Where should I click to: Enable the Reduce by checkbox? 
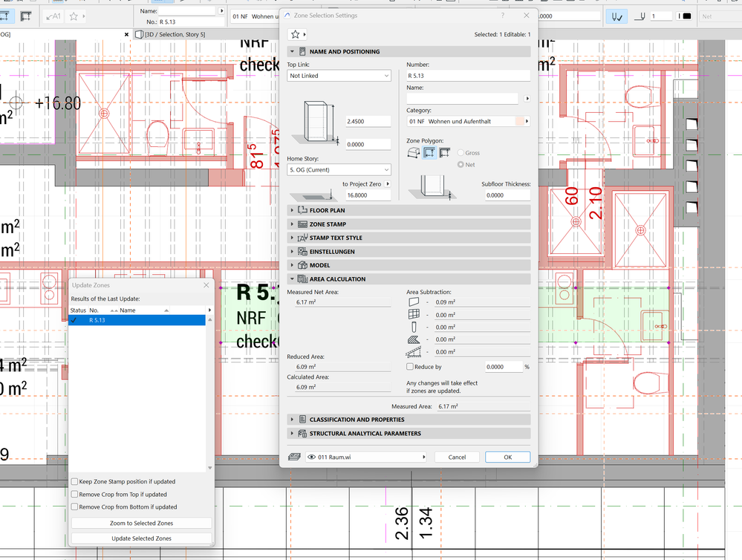tap(411, 367)
